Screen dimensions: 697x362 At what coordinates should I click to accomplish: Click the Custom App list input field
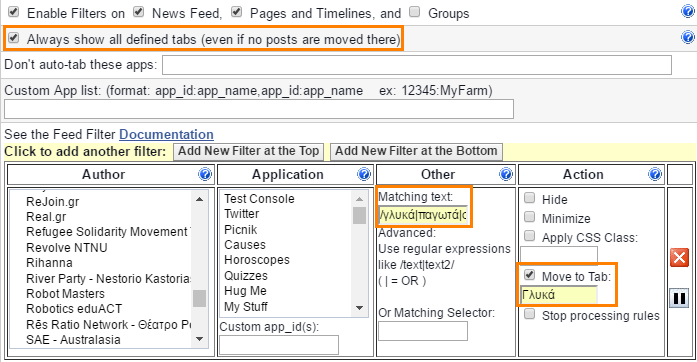click(259, 109)
